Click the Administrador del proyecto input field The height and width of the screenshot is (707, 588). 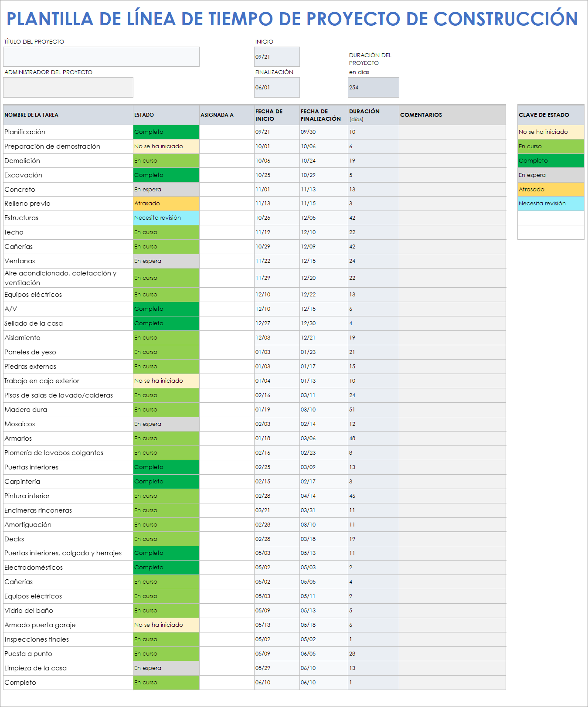tap(68, 87)
